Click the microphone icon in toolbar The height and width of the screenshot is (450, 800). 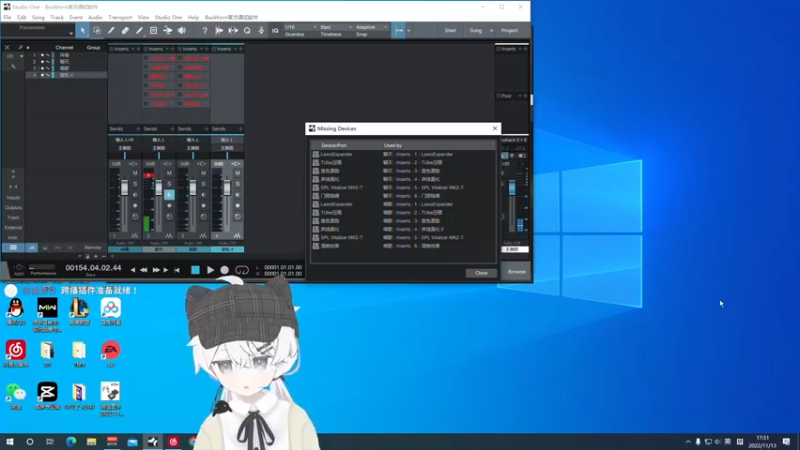tap(261, 31)
